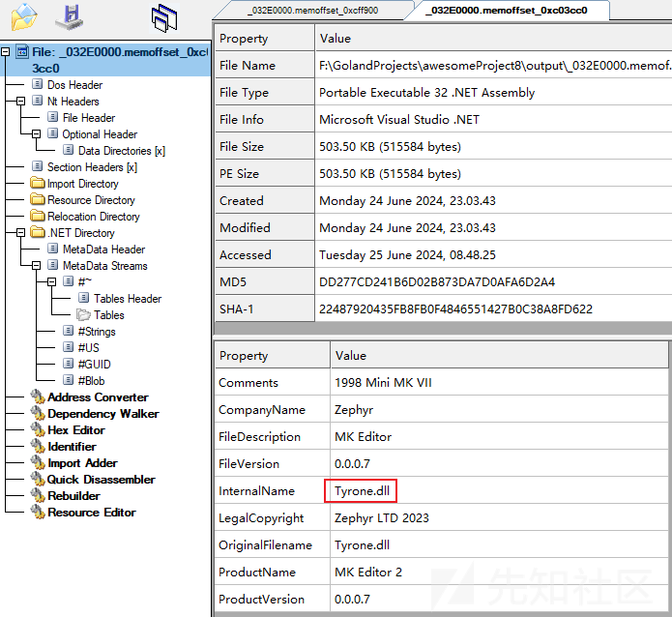This screenshot has height=617, width=672.
Task: Click the upper Property column header
Action: (264, 38)
